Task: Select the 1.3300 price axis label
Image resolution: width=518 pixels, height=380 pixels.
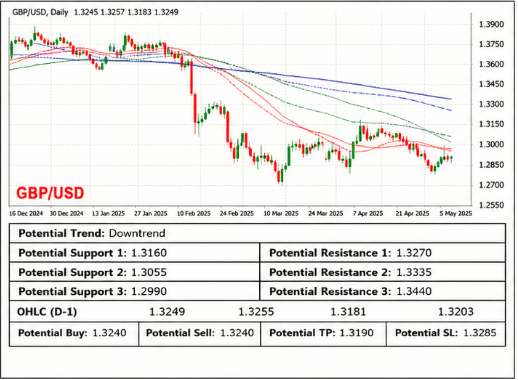Action: tap(491, 104)
